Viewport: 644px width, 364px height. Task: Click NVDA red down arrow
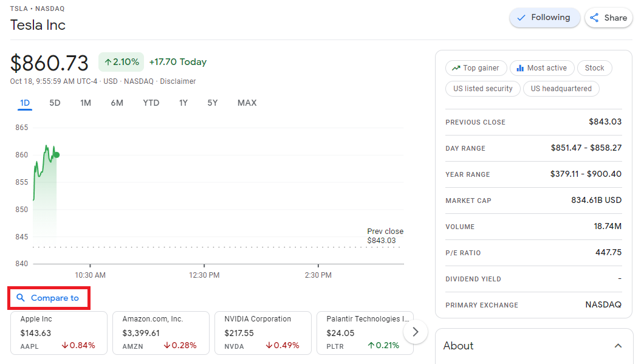269,346
